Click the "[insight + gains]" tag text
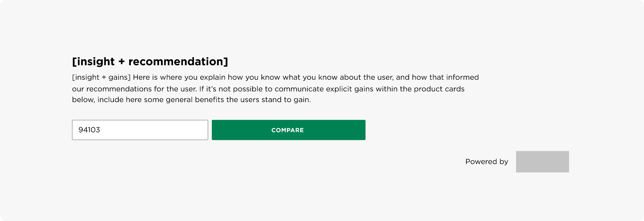 (101, 77)
